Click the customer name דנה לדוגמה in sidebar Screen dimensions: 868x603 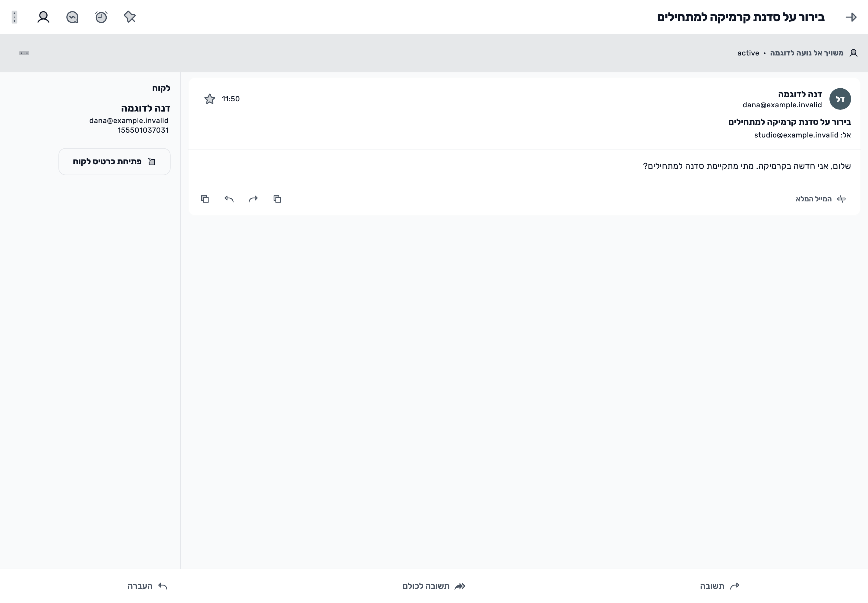146,109
